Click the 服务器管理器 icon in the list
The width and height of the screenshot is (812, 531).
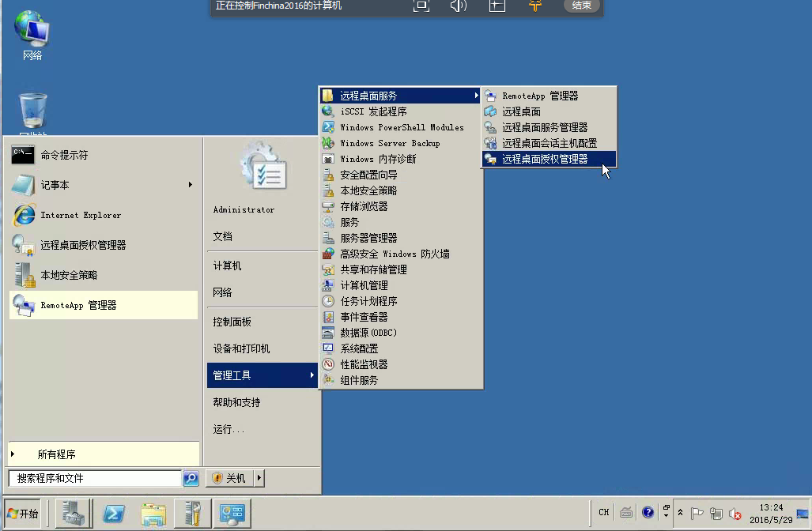click(328, 238)
